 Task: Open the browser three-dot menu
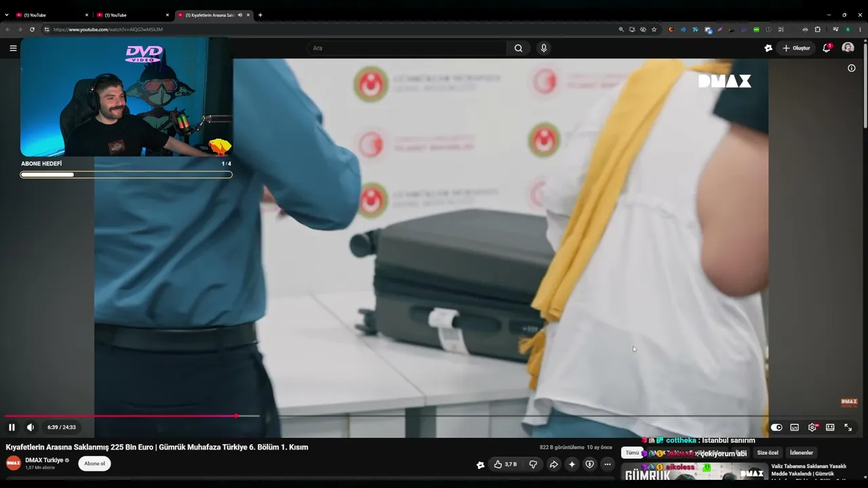click(859, 30)
